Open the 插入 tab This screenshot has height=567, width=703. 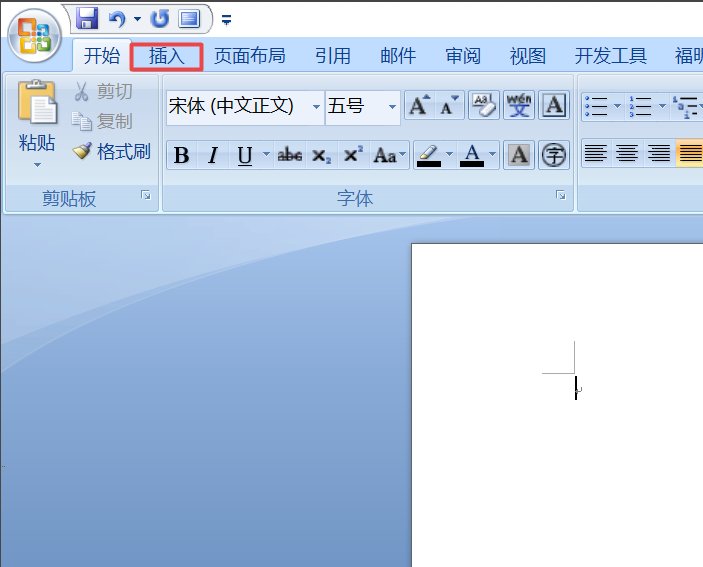click(166, 56)
